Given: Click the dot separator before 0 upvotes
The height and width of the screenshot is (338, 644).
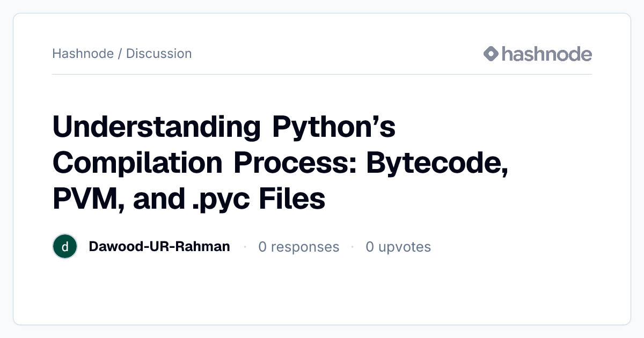Looking at the screenshot, I should [353, 247].
